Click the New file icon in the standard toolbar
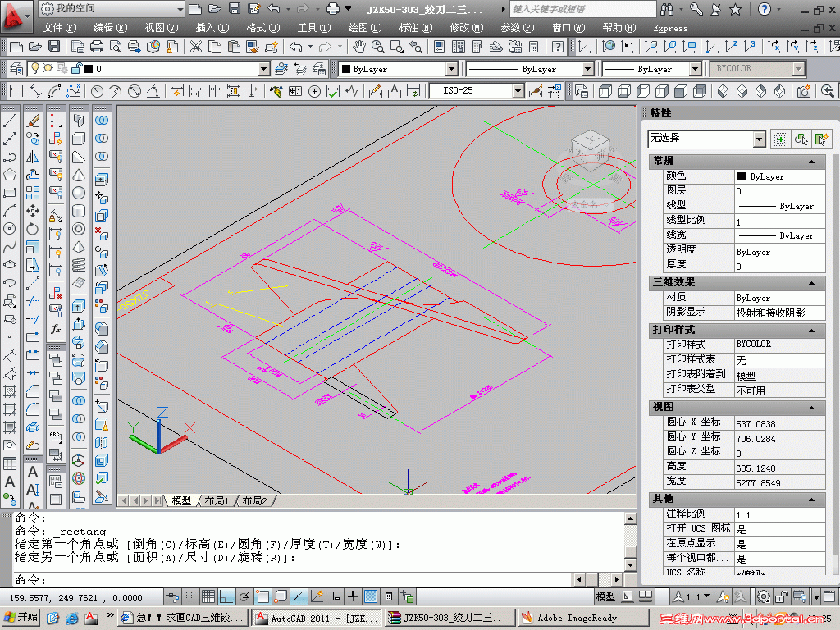The width and height of the screenshot is (840, 630). click(16, 47)
